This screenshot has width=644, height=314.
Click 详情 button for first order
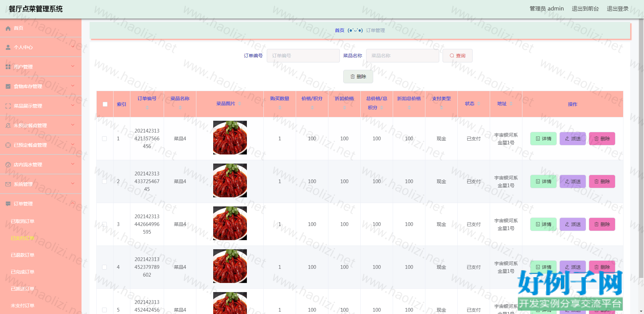pos(543,139)
